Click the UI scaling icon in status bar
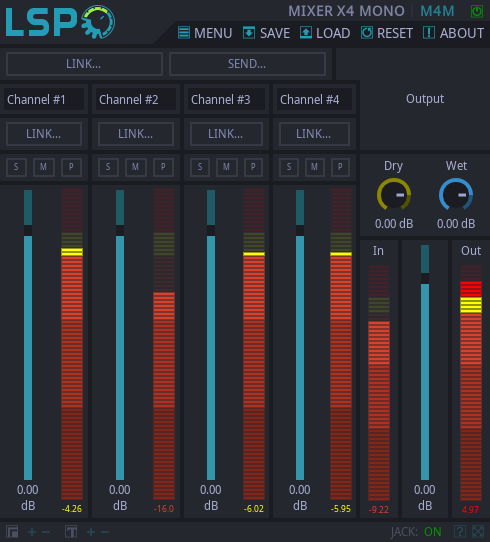 [x=12, y=532]
